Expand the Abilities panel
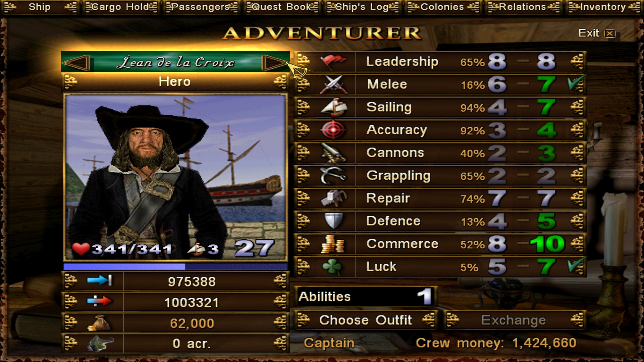 pos(366,297)
